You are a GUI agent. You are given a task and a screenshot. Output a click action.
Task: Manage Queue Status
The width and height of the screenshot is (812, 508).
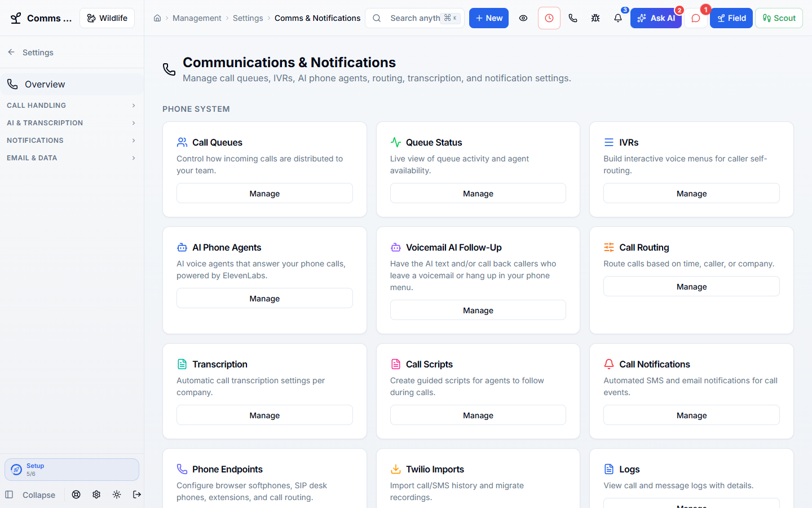478,193
